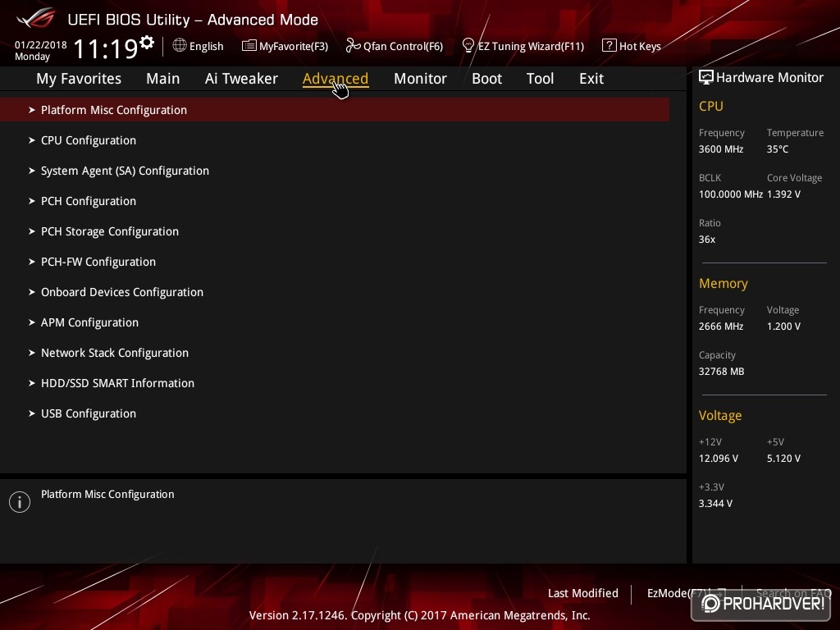Click the Version 2.17.1246 copyright text
The height and width of the screenshot is (630, 840).
tap(419, 615)
